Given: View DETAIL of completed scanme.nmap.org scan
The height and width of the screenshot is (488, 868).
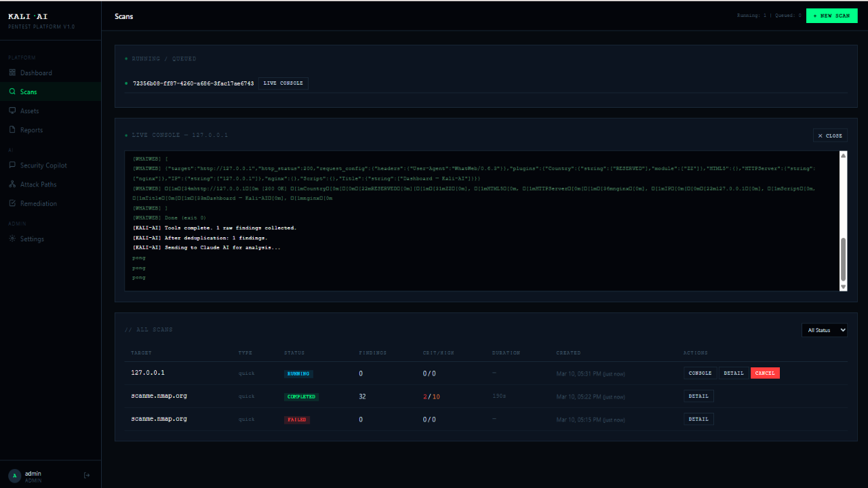Looking at the screenshot, I should (698, 396).
